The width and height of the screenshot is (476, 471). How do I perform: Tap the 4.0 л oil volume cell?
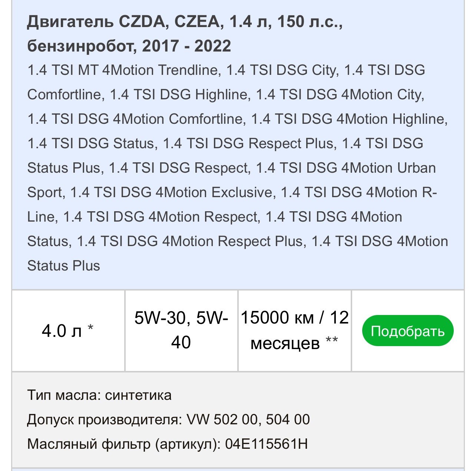click(62, 331)
